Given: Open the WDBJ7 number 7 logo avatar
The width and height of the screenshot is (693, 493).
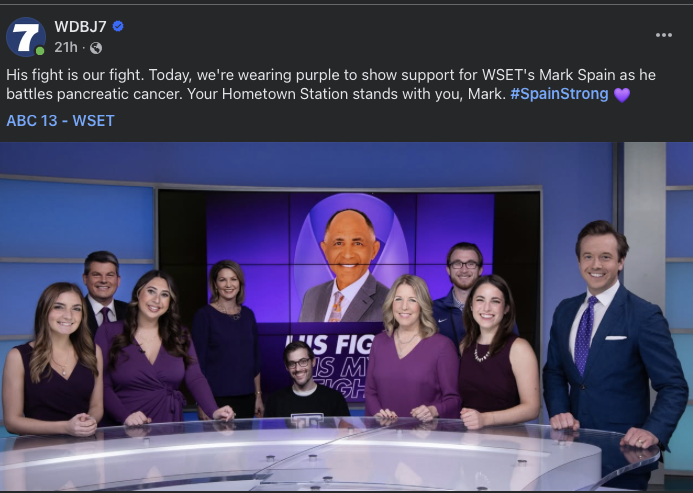Looking at the screenshot, I should click(26, 37).
